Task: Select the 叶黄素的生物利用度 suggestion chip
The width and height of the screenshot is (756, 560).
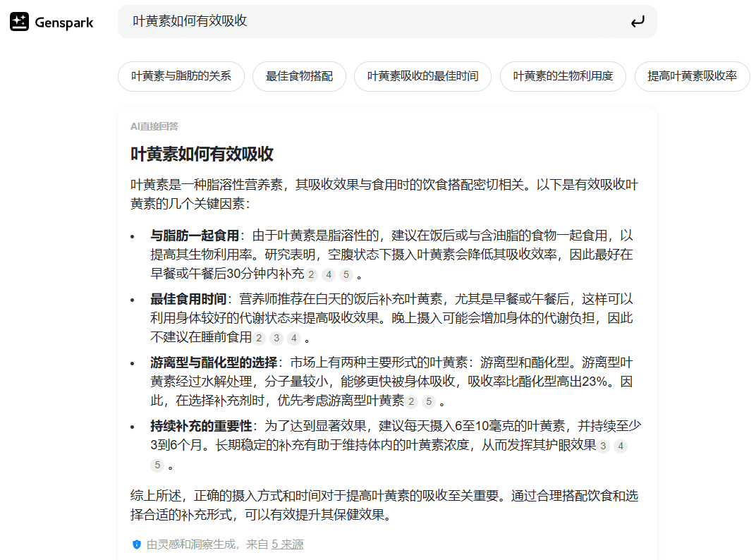Action: pos(563,76)
